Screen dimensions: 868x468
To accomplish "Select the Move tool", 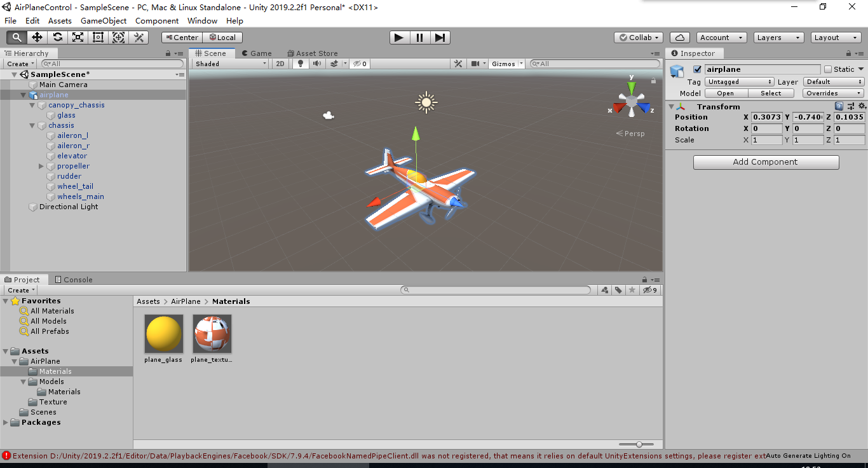I will click(37, 38).
